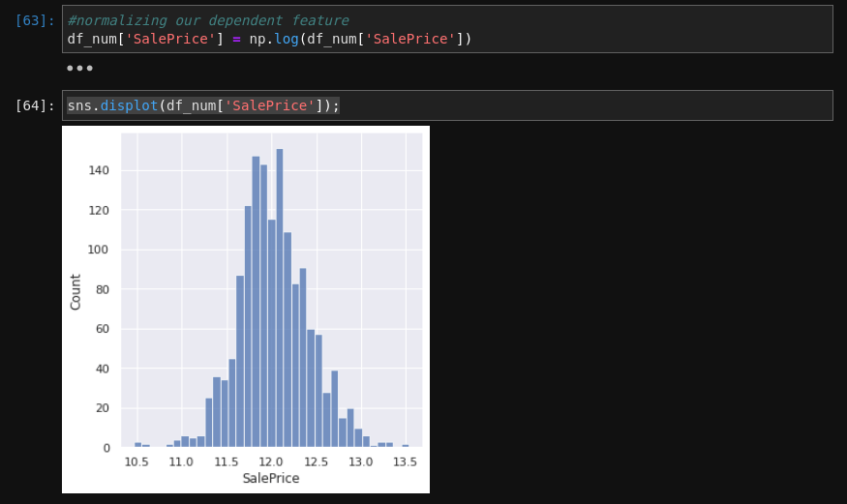Click the normalizing comment line in cell 63
This screenshot has height=504, width=847.
tap(207, 20)
